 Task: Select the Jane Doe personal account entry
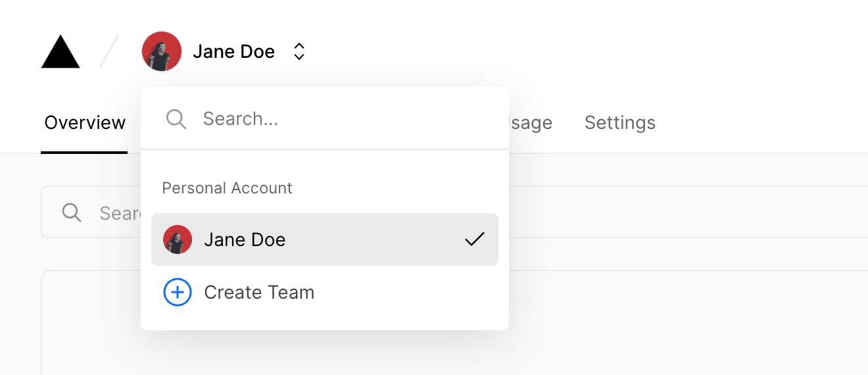(325, 239)
